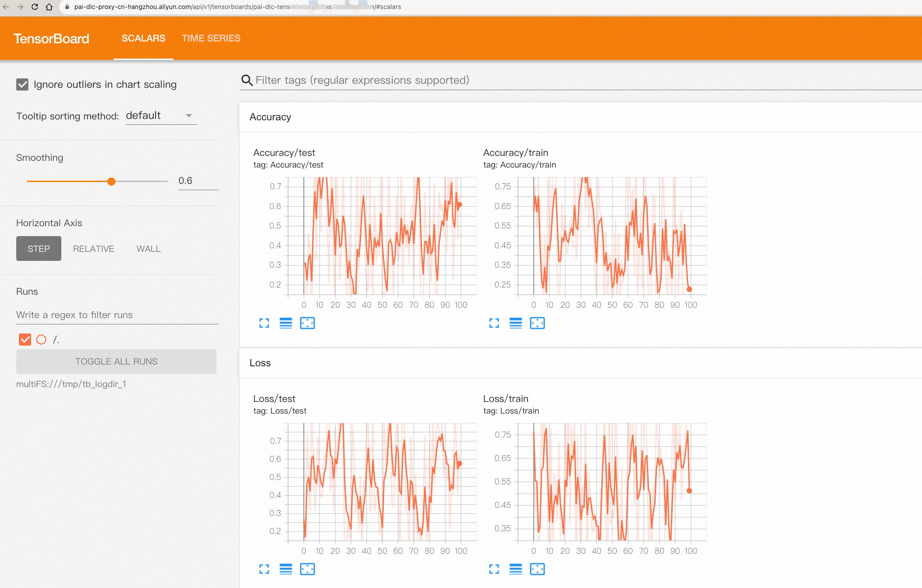
Task: Click inside the Accuracy/train chart plot
Action: (612, 236)
